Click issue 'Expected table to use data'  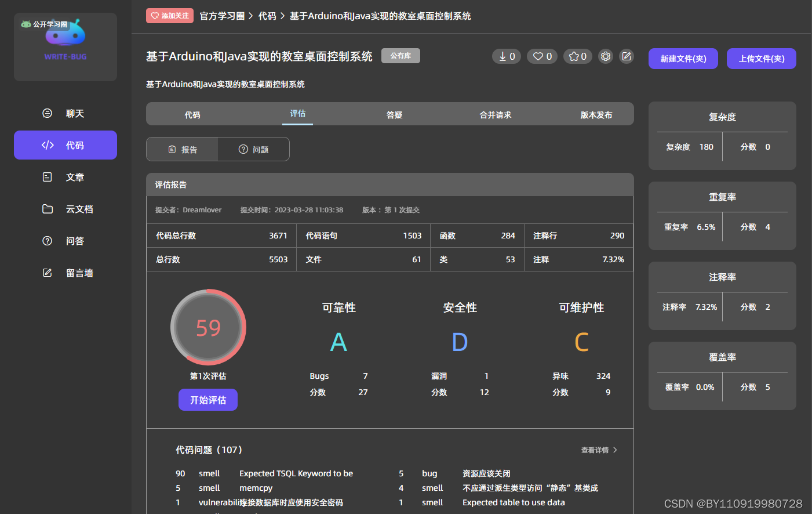514,502
